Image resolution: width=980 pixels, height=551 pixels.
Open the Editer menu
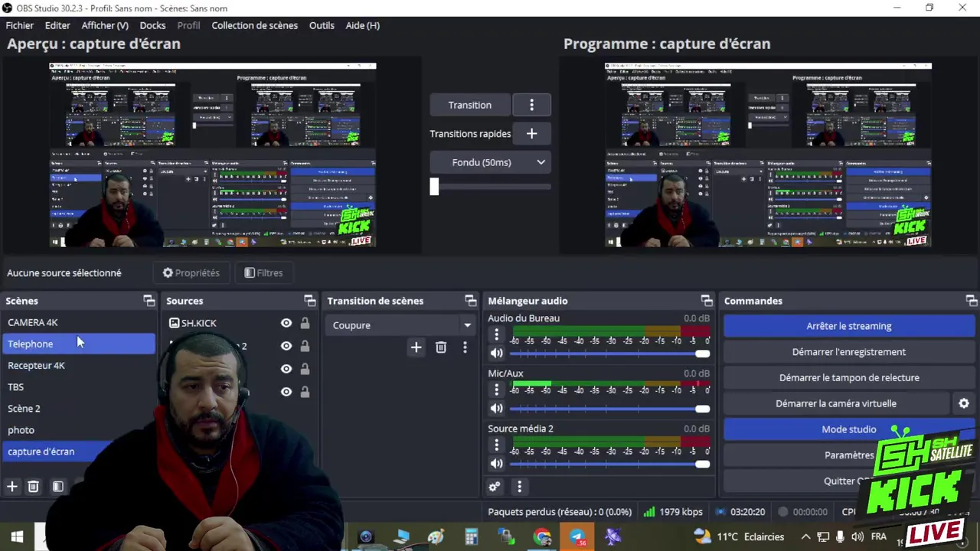pyautogui.click(x=57, y=25)
